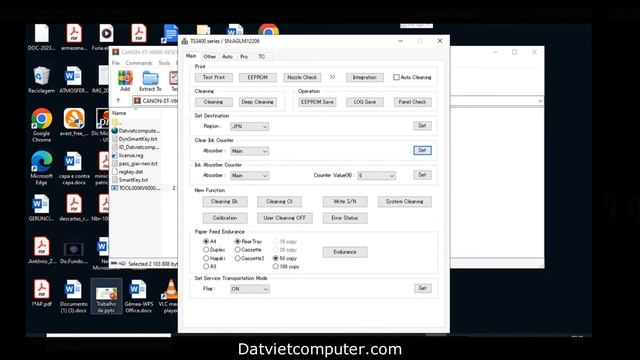This screenshot has height=360, width=640.
Task: Click the Deep Cleaning button
Action: [257, 102]
